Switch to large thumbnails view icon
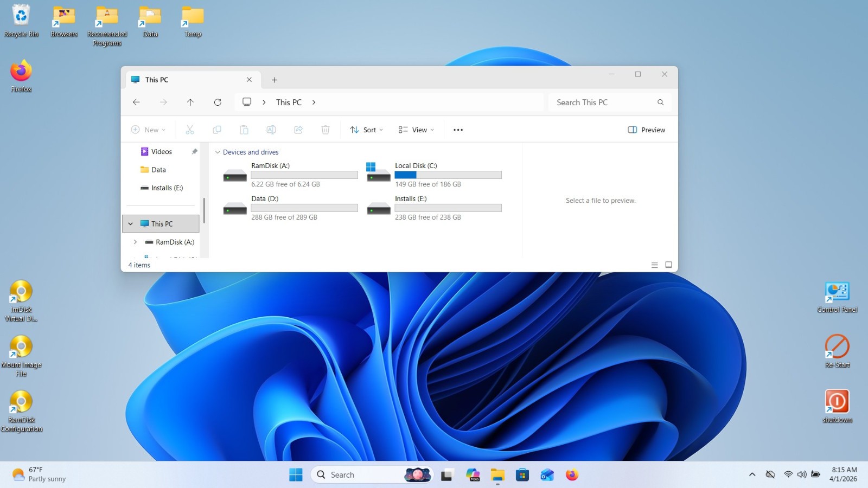The image size is (868, 488). point(668,265)
